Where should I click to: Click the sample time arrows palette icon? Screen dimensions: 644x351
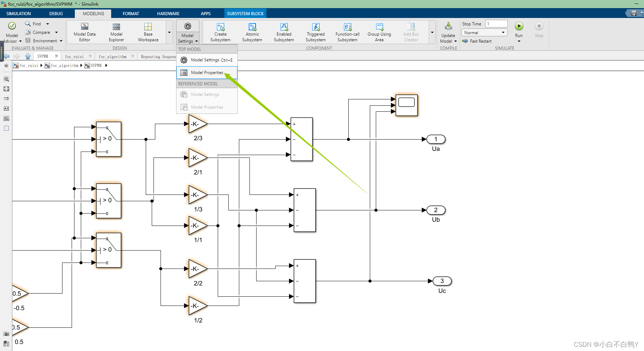(6, 99)
